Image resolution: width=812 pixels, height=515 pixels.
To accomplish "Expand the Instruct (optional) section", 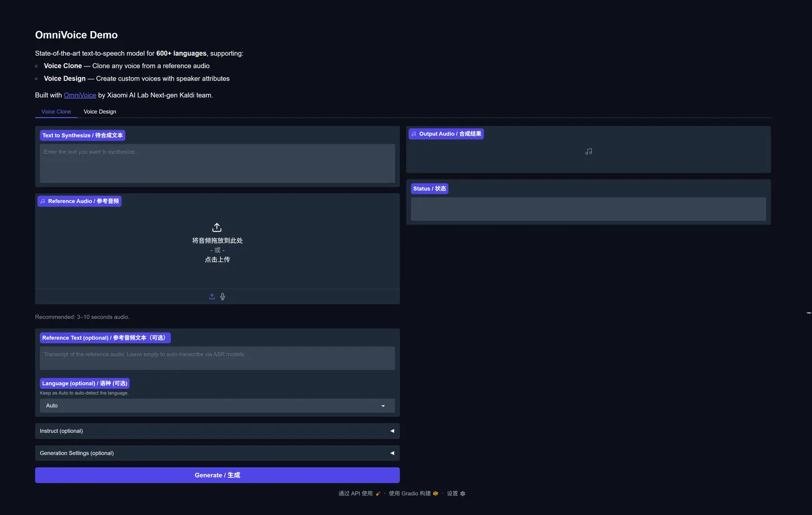I will pyautogui.click(x=217, y=431).
